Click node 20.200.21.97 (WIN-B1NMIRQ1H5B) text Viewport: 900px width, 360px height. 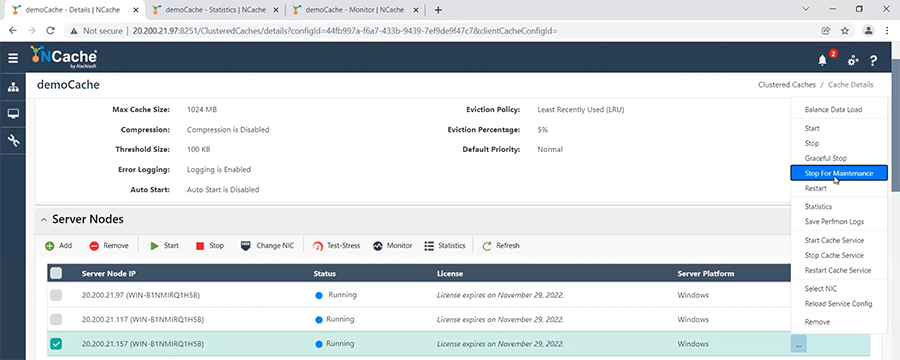point(141,295)
